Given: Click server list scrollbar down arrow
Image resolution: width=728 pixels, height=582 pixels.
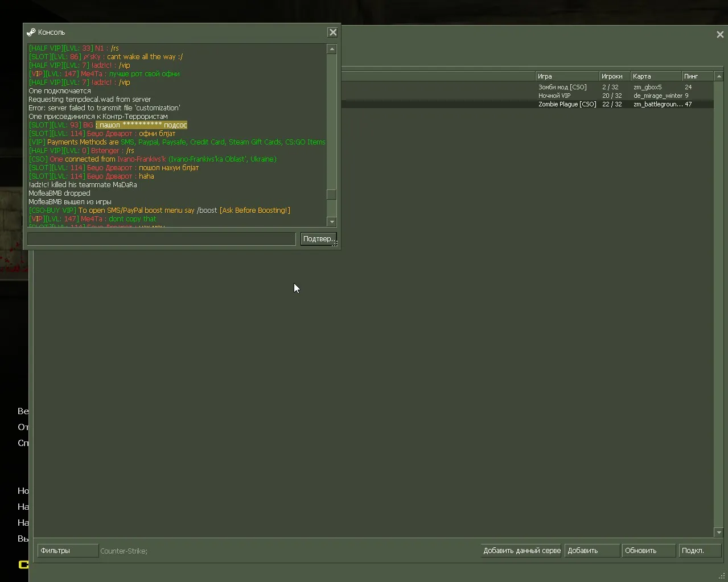Looking at the screenshot, I should click(718, 533).
